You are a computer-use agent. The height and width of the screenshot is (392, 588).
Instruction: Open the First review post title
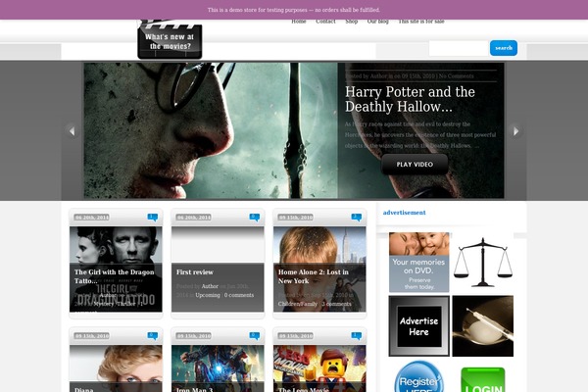click(x=195, y=272)
